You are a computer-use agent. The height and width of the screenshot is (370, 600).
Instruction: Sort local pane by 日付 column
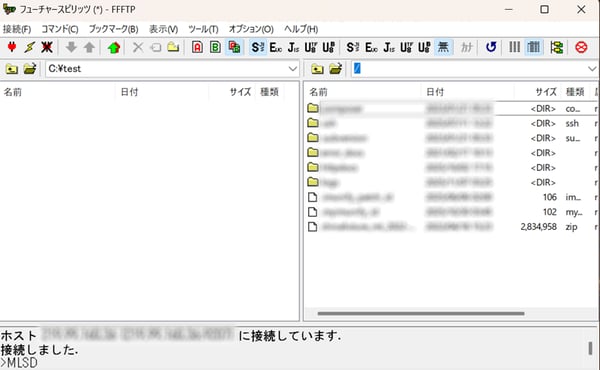click(x=162, y=92)
